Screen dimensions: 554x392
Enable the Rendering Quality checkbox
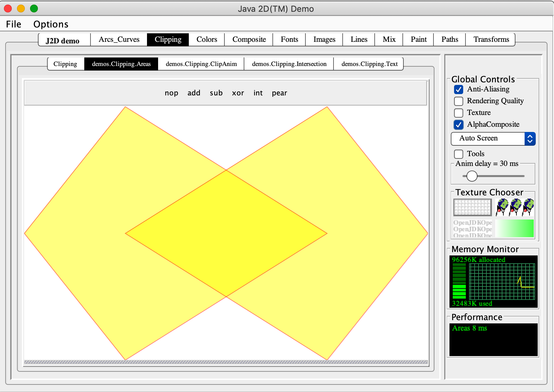(x=459, y=101)
